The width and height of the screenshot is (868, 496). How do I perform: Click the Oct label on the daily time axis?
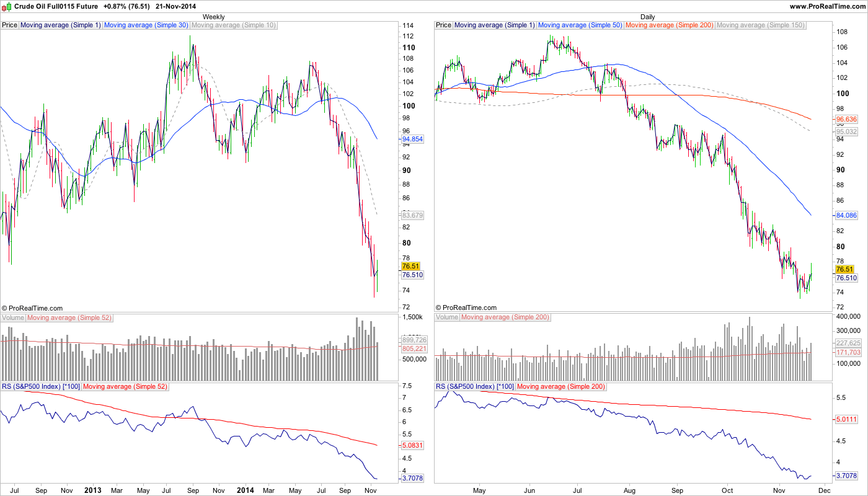(x=726, y=490)
